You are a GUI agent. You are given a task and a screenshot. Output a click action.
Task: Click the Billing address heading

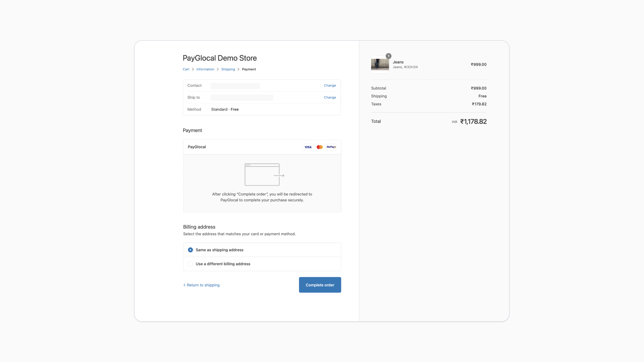199,227
